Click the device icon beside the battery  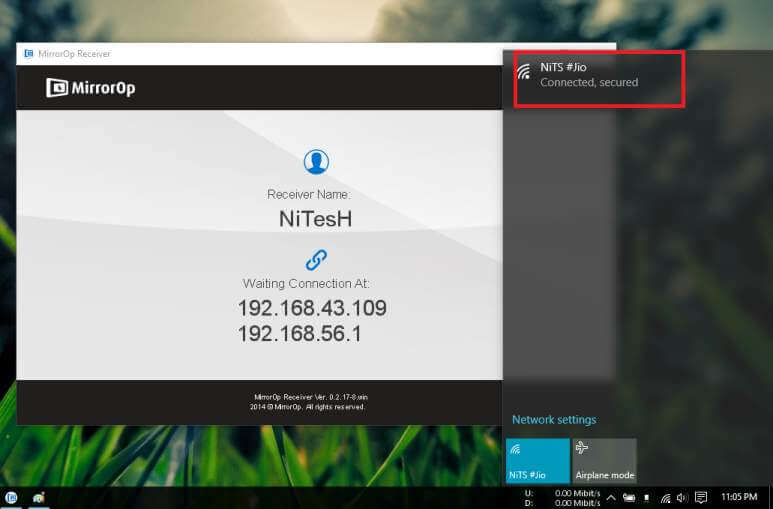coord(646,498)
